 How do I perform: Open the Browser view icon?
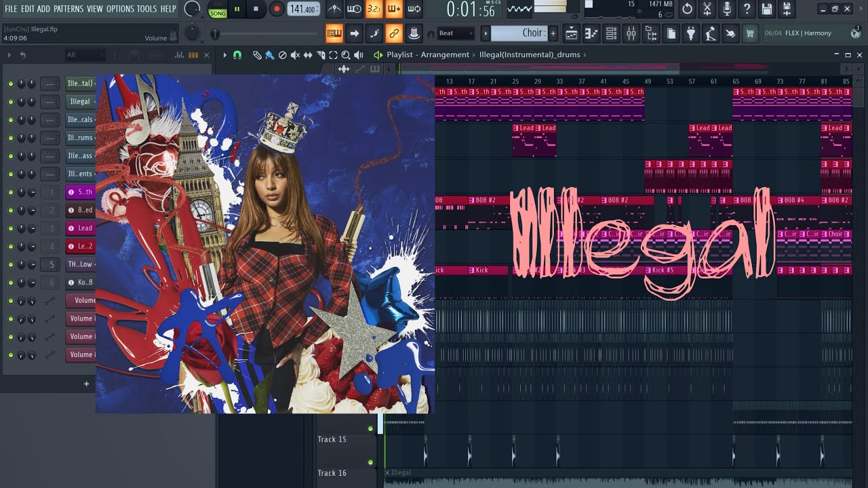click(651, 33)
